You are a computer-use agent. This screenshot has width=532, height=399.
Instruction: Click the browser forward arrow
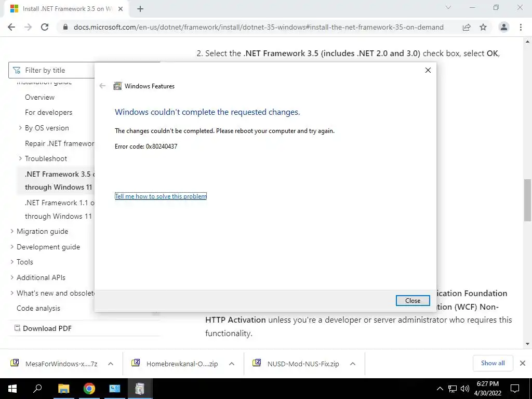tap(28, 27)
